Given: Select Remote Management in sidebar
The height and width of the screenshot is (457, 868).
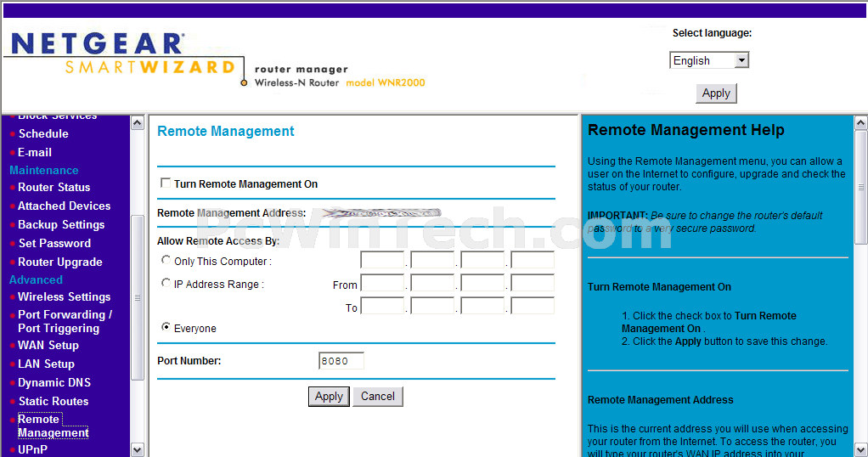Looking at the screenshot, I should point(54,426).
